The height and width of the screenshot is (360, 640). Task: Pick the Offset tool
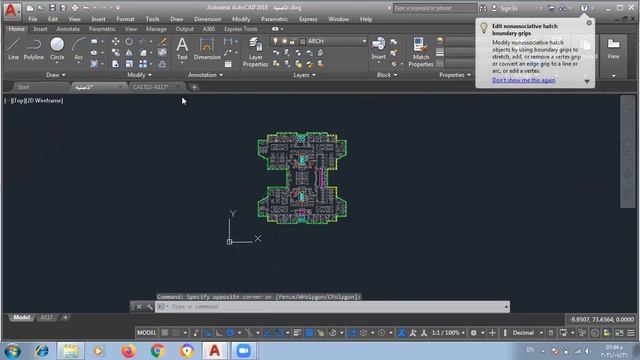pos(162,64)
